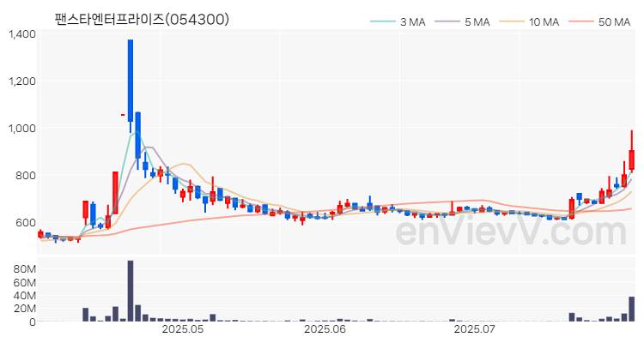
Task: Toggle the 5 MA legend entry
Action: [x=462, y=21]
